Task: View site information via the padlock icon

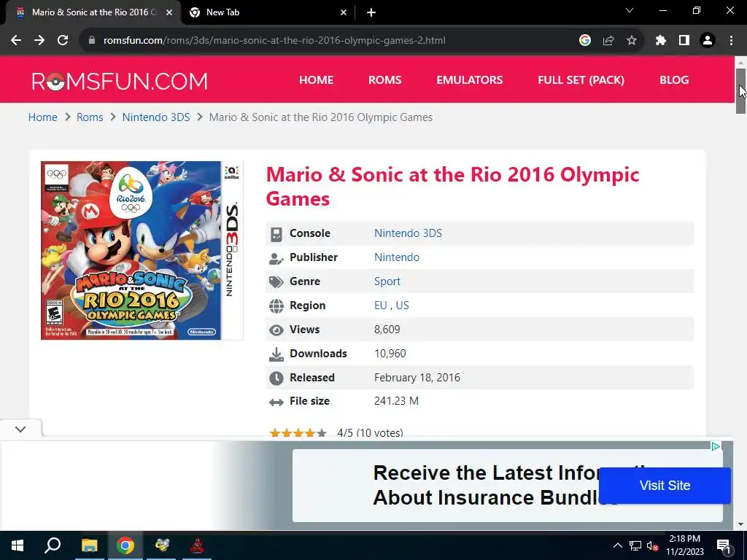Action: [92, 41]
